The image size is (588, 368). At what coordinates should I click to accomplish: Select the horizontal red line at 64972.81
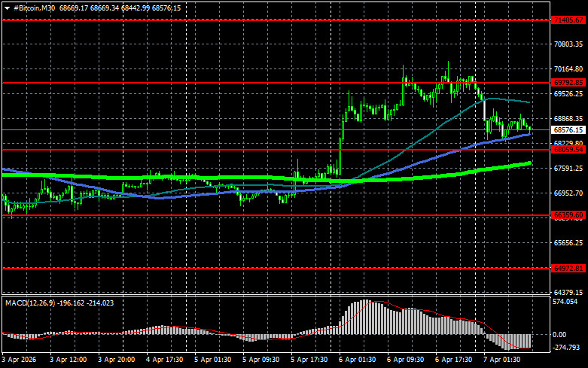point(276,269)
